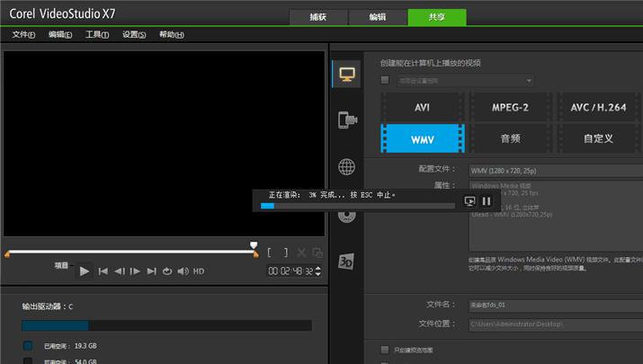Click the 项目 project mode label
Image resolution: width=643 pixels, height=364 pixels.
point(61,266)
